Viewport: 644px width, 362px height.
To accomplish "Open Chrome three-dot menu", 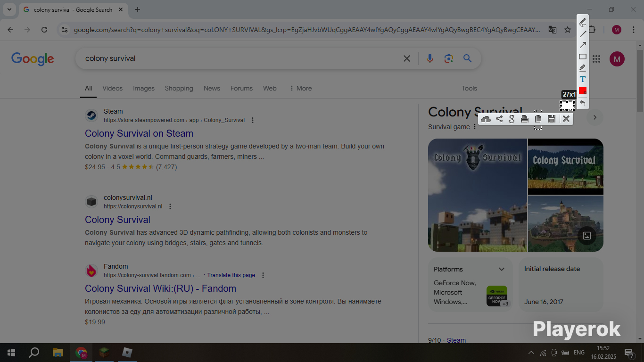I will pos(633,30).
